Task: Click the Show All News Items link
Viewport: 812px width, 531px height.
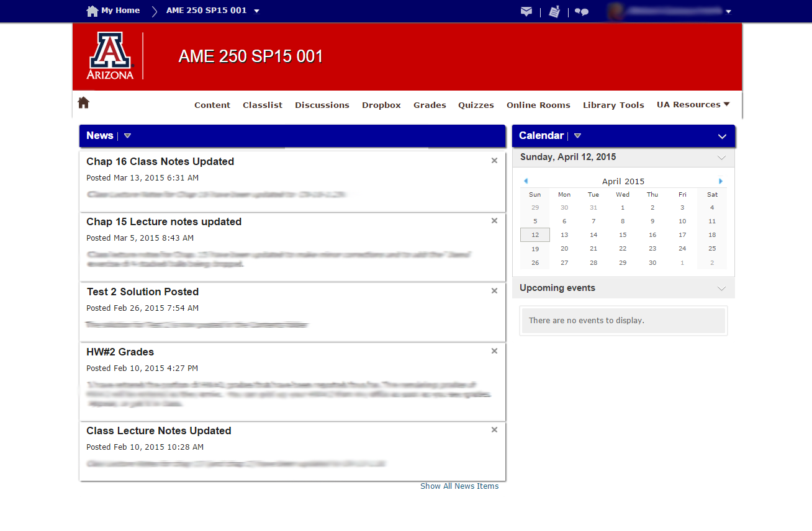Action: click(x=459, y=486)
